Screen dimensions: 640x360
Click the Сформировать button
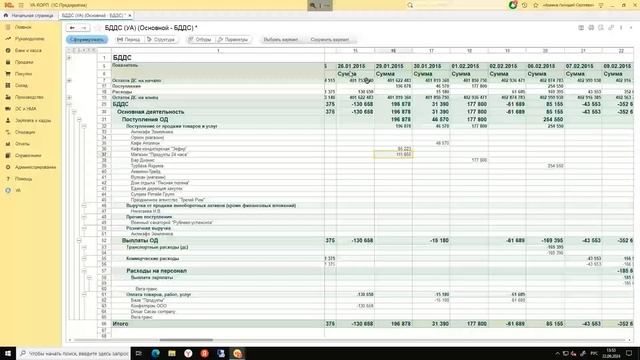87,40
